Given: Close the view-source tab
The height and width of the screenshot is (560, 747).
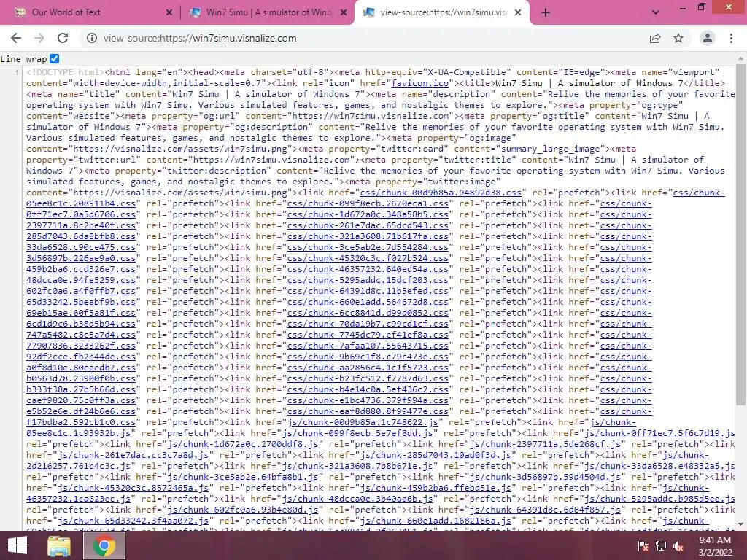Looking at the screenshot, I should 519,12.
